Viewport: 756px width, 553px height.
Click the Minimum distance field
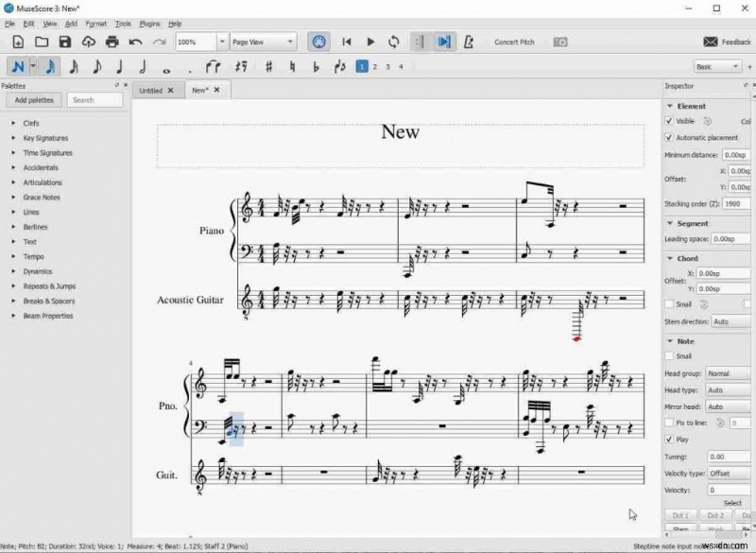736,155
